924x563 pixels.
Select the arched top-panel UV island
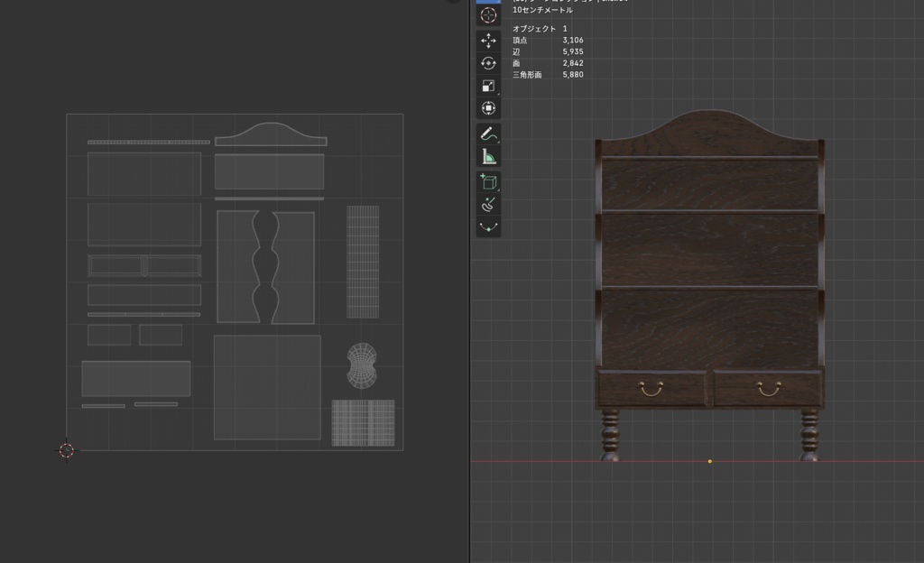point(271,134)
